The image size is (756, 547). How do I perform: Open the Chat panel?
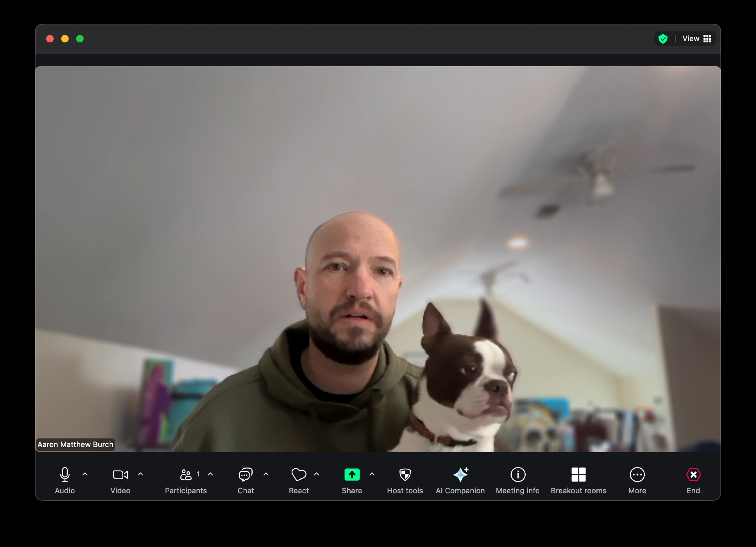245,479
